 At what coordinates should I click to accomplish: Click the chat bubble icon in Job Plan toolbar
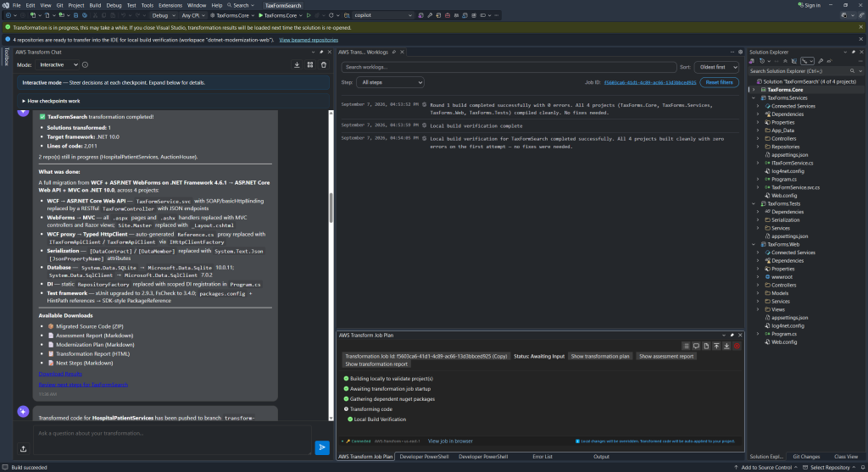point(697,346)
